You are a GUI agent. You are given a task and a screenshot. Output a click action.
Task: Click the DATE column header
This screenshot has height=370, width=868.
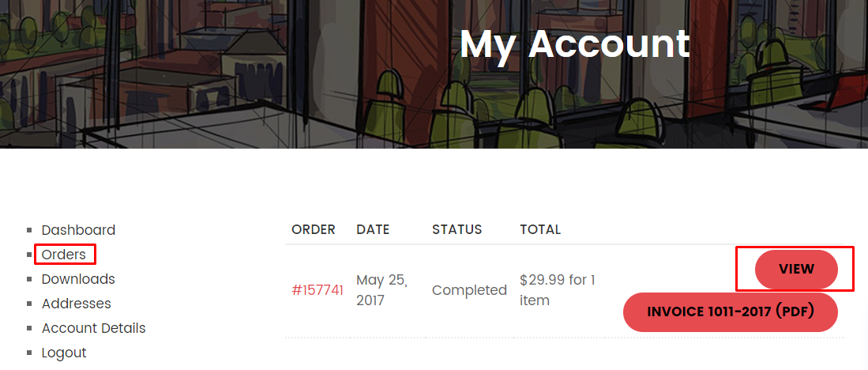[x=373, y=230]
